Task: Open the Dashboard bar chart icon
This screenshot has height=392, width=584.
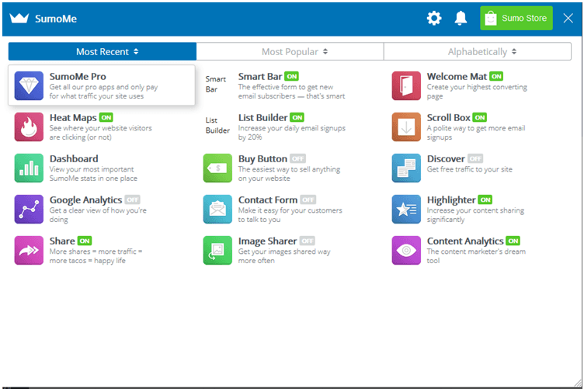Action: coord(29,168)
